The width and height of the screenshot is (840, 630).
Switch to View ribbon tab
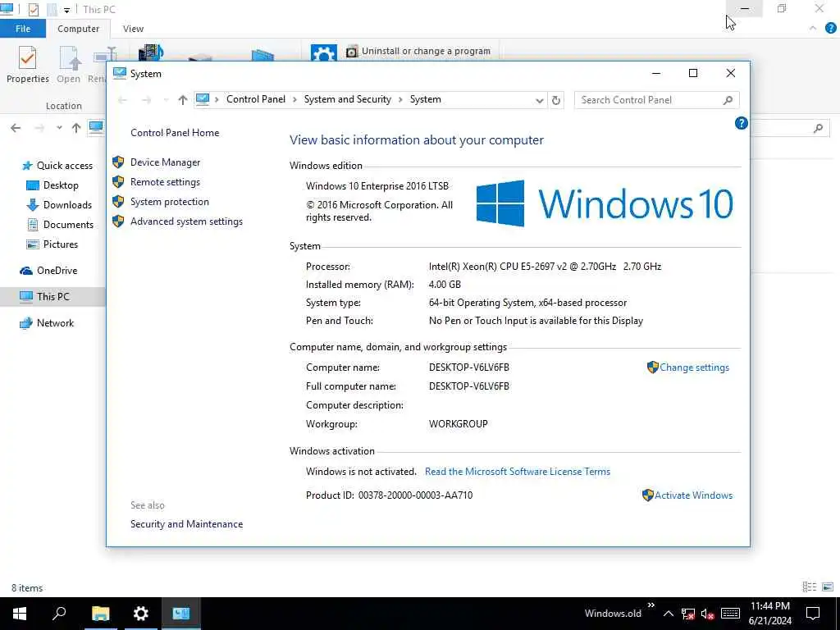[x=133, y=29]
